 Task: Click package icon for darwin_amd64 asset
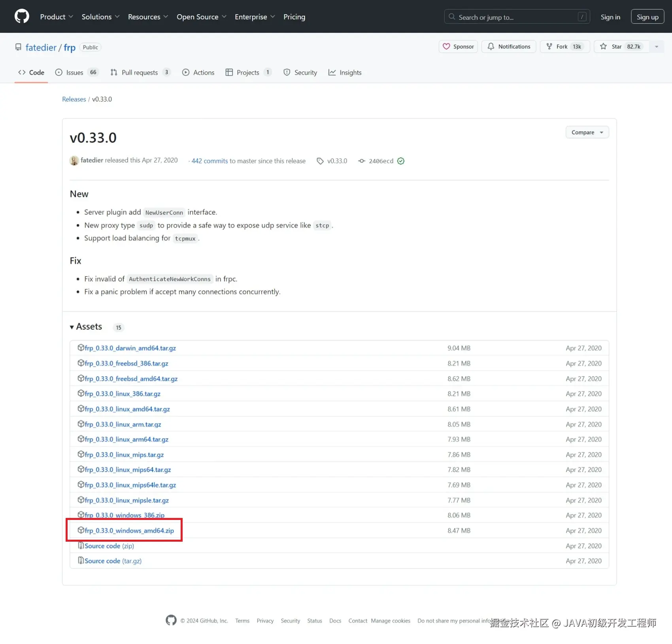click(81, 348)
